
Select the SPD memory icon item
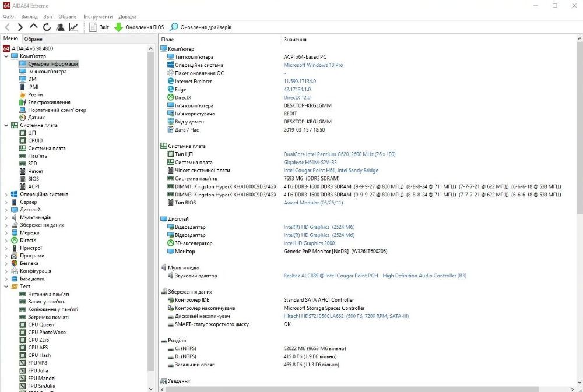click(x=23, y=164)
